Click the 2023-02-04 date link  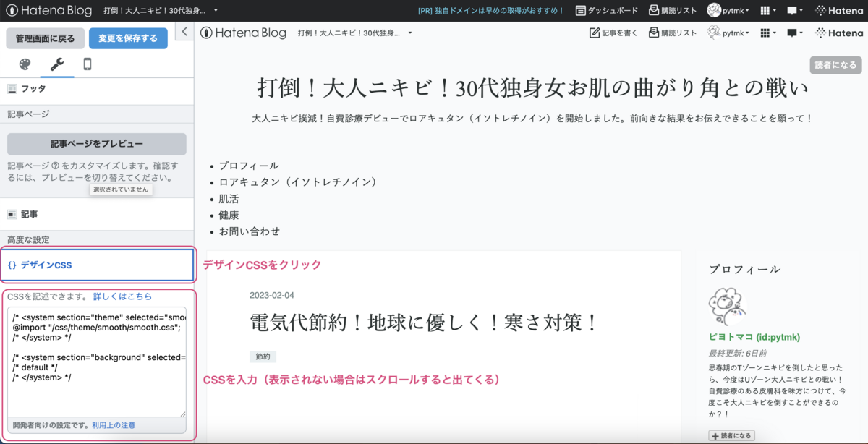[x=272, y=296]
